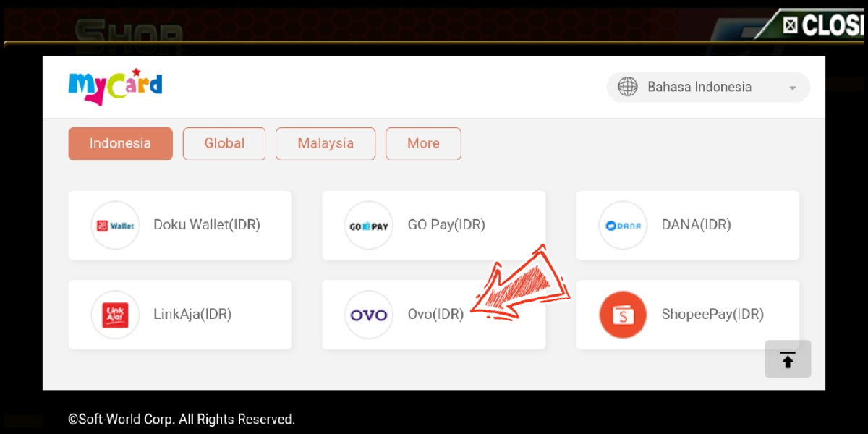Click the GoPay logo icon
This screenshot has height=434, width=868.
[x=369, y=225]
